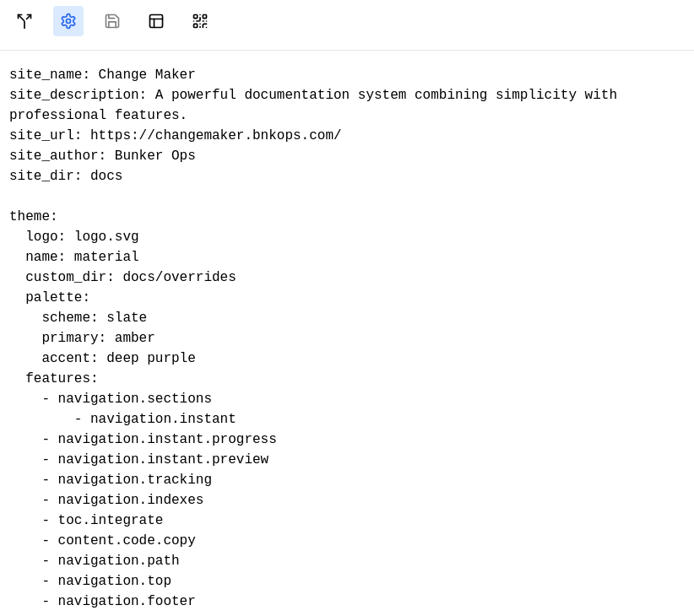Image resolution: width=694 pixels, height=616 pixels.
Task: Click the site_dir docs line
Action: coord(66,176)
